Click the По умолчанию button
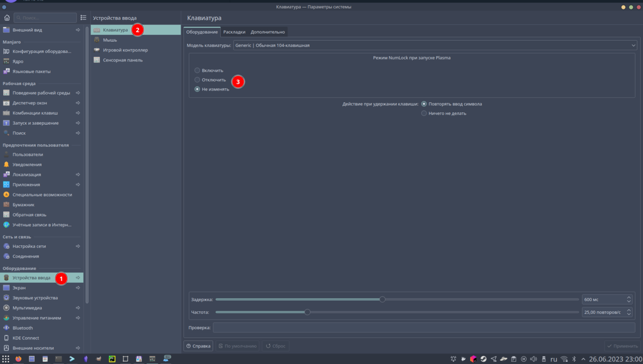Viewport: 643px width, 364px height. click(x=237, y=346)
